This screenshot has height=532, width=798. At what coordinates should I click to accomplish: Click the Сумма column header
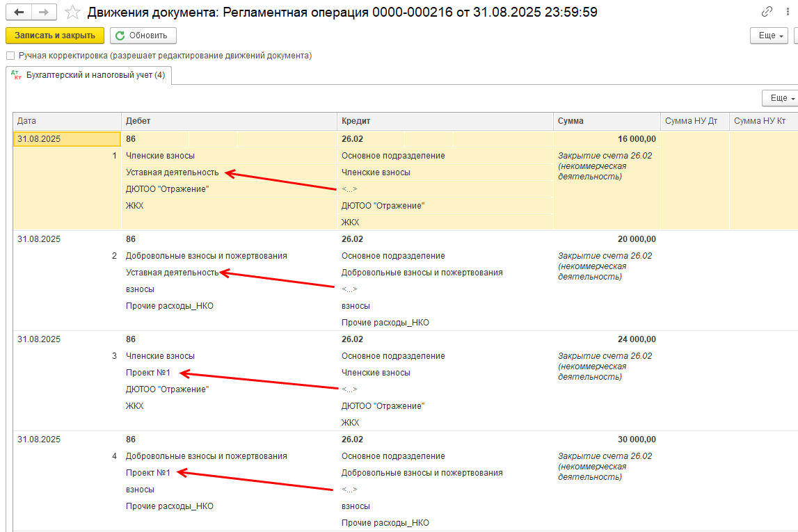606,121
